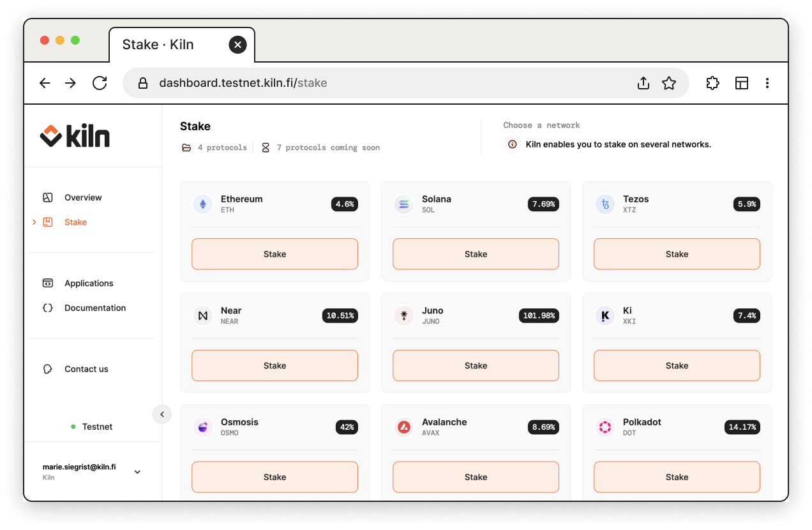812x530 pixels.
Task: Click the Near network logo
Action: tap(203, 315)
